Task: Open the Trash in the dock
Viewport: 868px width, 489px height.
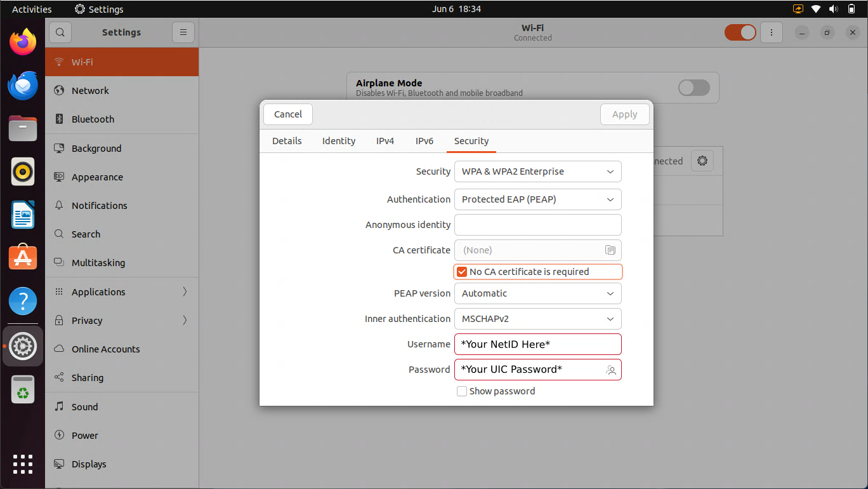Action: [23, 389]
